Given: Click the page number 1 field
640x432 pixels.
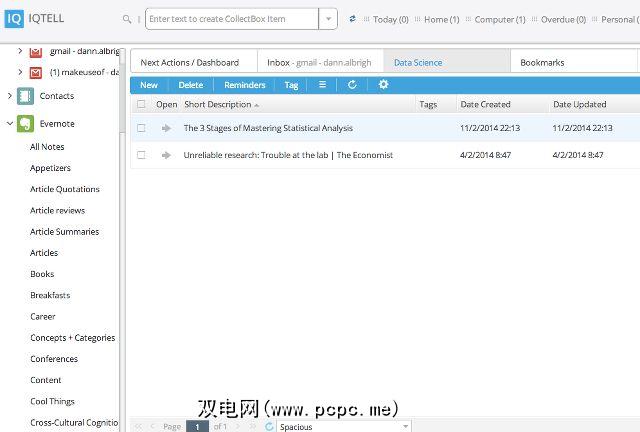Looking at the screenshot, I should click(198, 426).
